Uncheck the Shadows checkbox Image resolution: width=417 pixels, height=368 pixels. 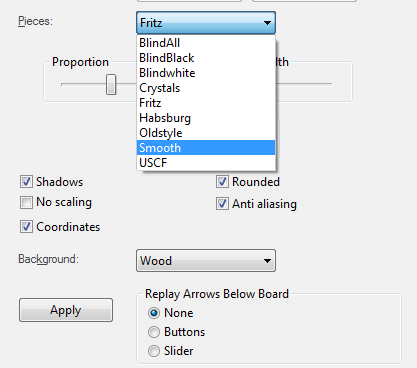[x=26, y=182]
